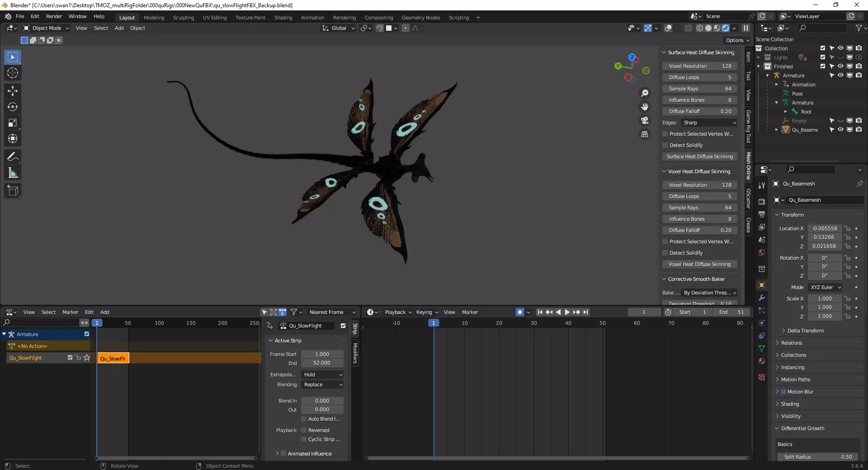Image resolution: width=868 pixels, height=470 pixels.
Task: Click the star solo icon on Qu_SlowFlight track
Action: (x=87, y=358)
